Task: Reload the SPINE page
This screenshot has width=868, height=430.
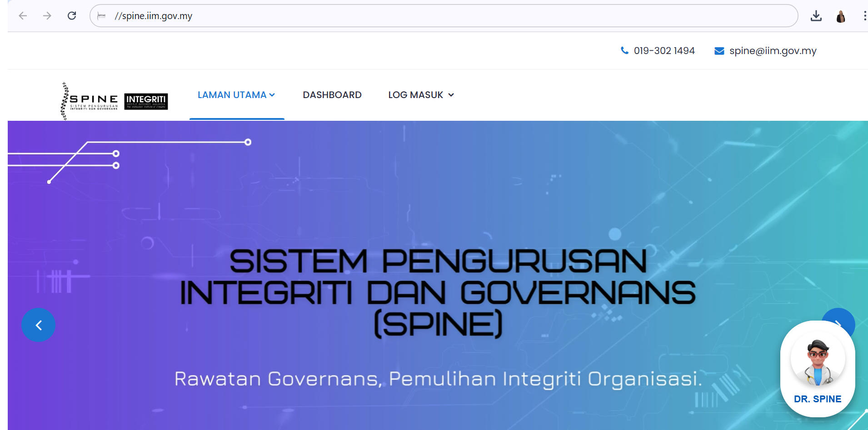Action: tap(72, 16)
